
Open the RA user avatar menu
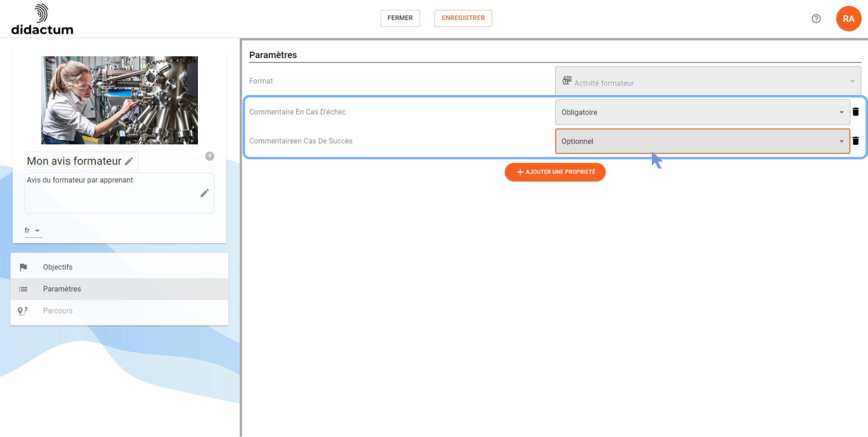[x=849, y=19]
